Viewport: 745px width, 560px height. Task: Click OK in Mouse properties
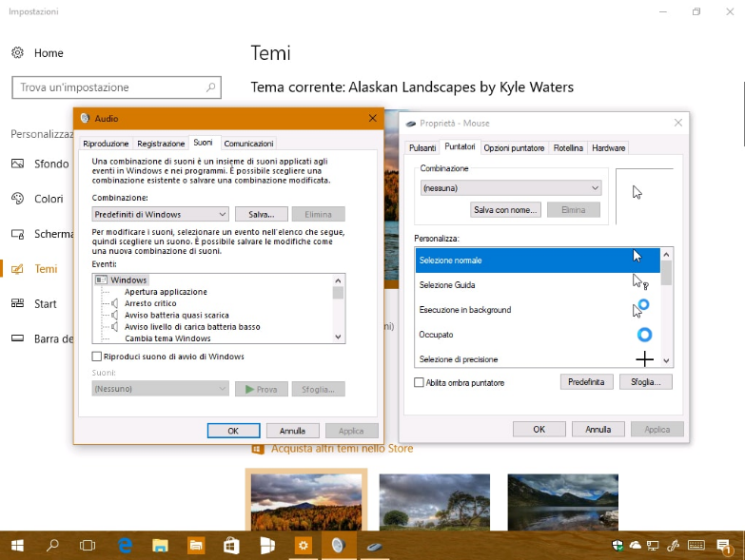(x=539, y=429)
